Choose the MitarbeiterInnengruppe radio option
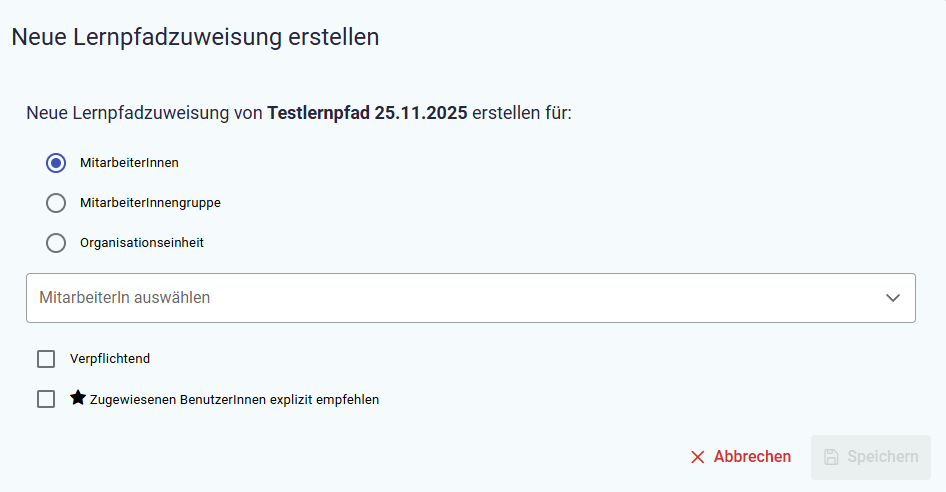This screenshot has height=492, width=946. (56, 202)
